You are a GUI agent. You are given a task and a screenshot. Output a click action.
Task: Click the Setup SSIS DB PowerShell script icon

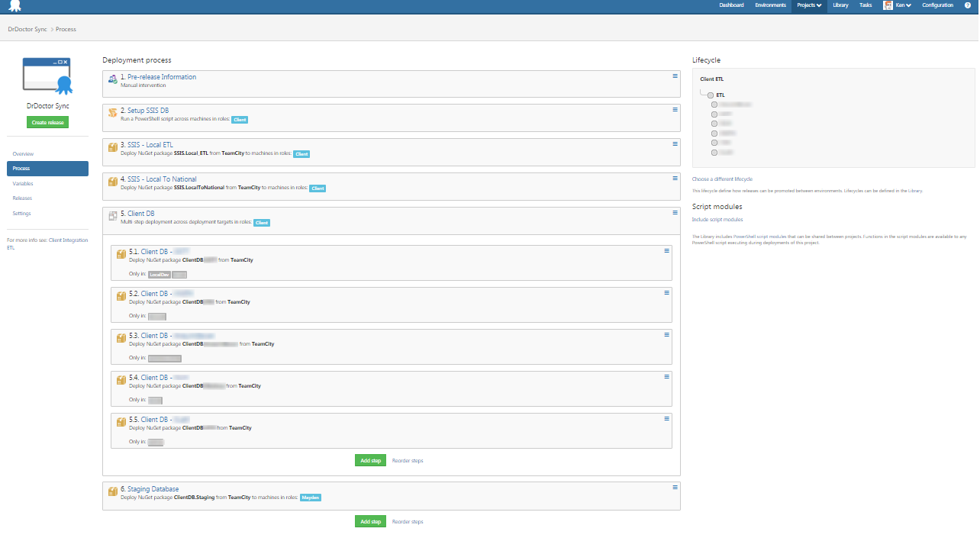(113, 113)
